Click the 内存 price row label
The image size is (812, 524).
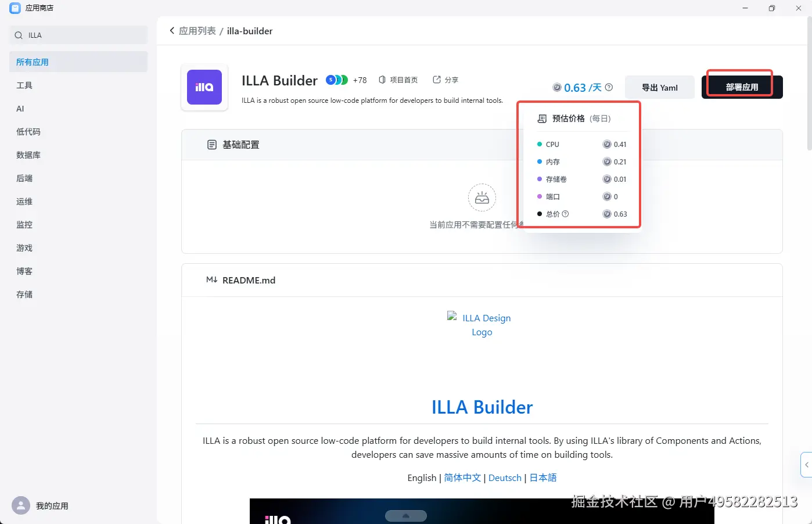(x=553, y=161)
